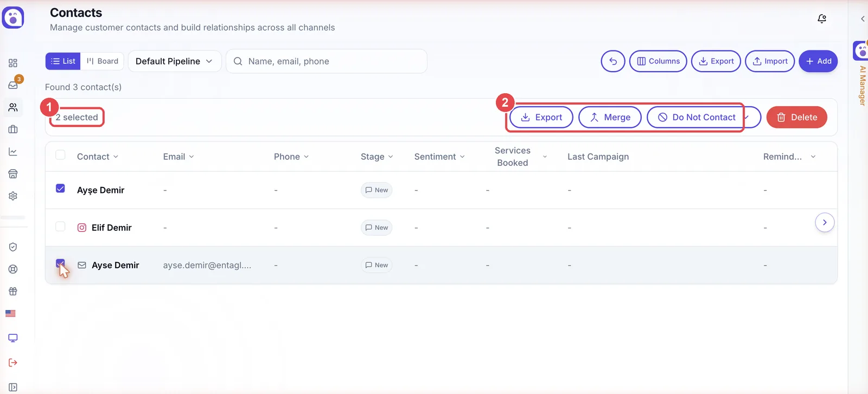868x394 pixels.
Task: Open the lifebuoy support icon
Action: click(13, 269)
